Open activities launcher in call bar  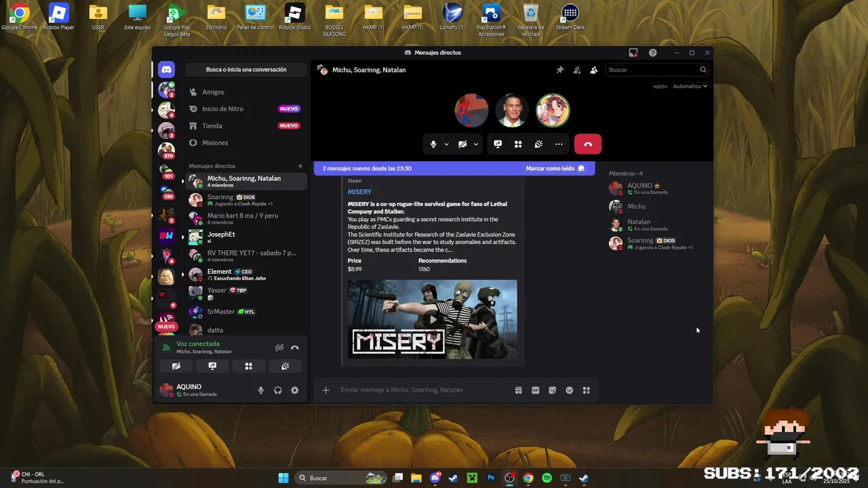(x=518, y=144)
